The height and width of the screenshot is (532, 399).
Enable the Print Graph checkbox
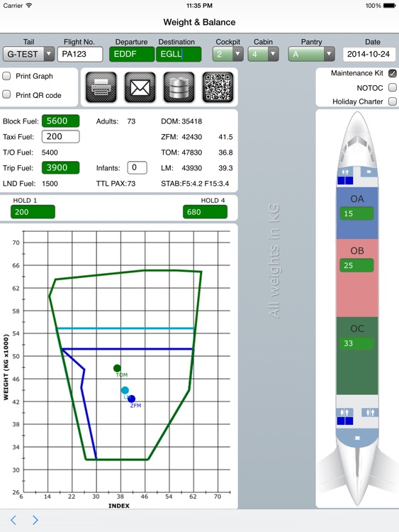6,76
